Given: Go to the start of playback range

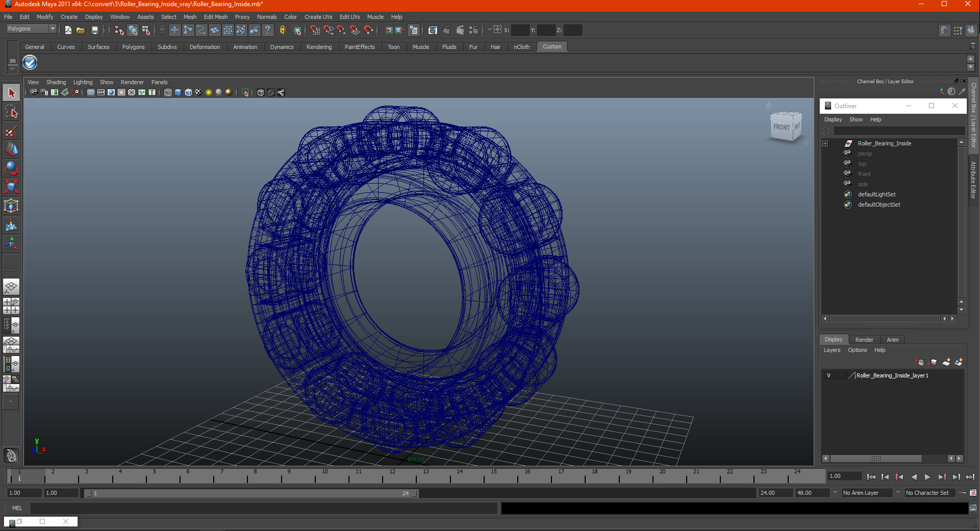Looking at the screenshot, I should [x=871, y=477].
